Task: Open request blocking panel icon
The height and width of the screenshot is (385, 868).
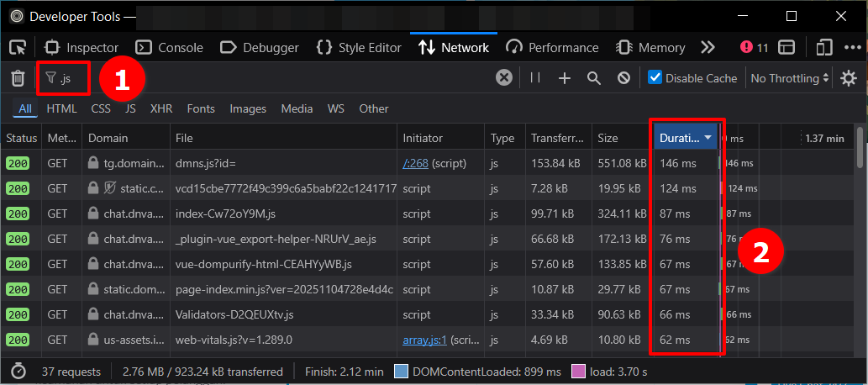Action: pyautogui.click(x=623, y=79)
